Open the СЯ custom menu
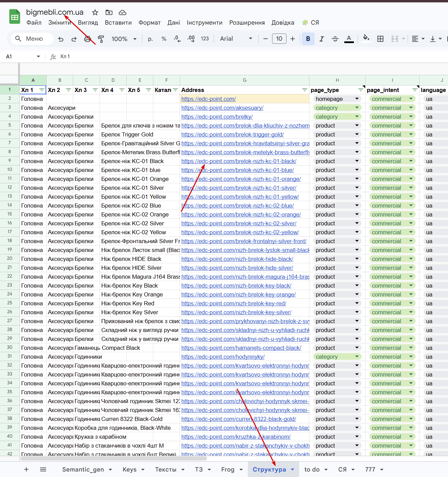Screen dimensions: 448x477 [310, 23]
